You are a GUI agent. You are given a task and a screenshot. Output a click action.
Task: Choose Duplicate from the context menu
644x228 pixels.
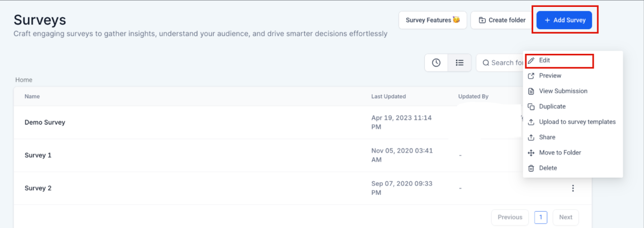(552, 107)
